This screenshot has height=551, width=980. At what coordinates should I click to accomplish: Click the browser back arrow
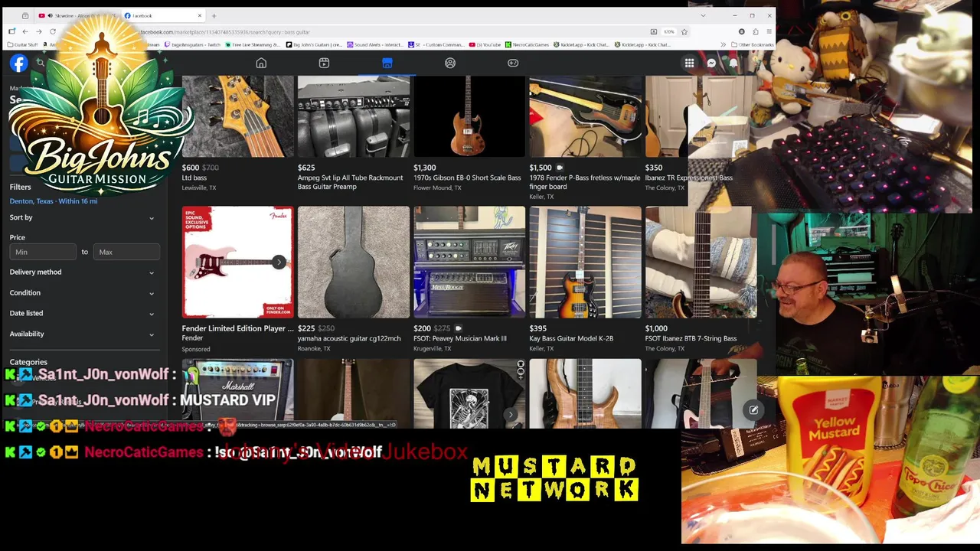[x=24, y=31]
